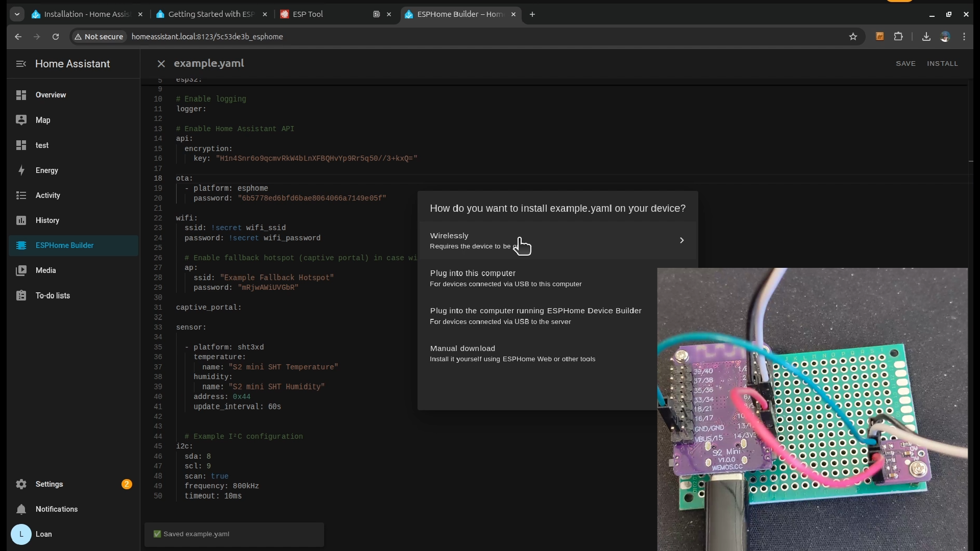The height and width of the screenshot is (551, 980).
Task: Open the To-do lists clipboard icon
Action: coord(21,296)
